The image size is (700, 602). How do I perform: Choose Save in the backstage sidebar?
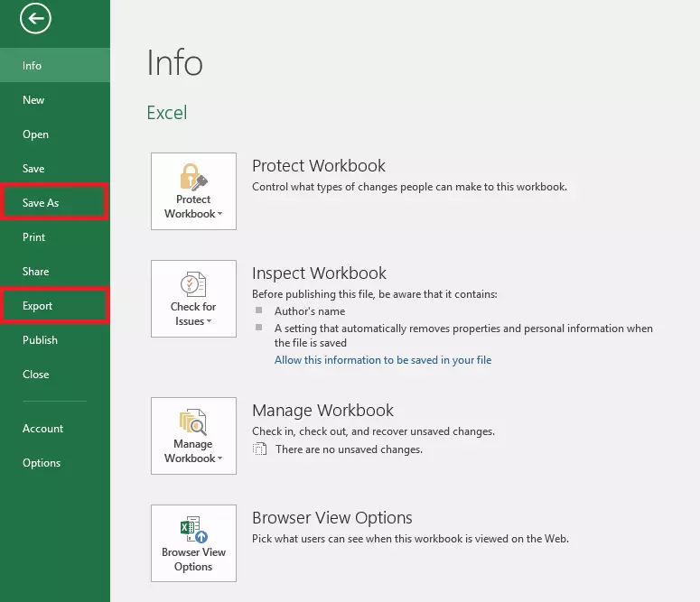55,168
